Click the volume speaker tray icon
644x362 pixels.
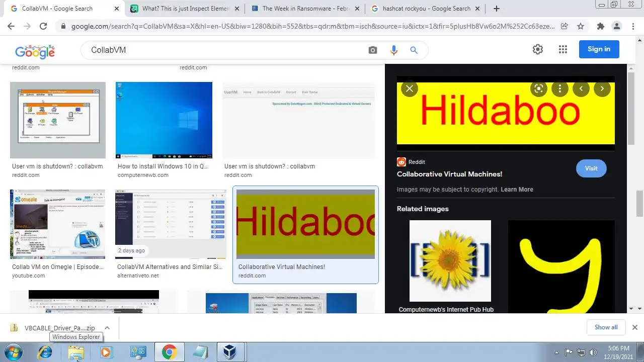coord(593,352)
